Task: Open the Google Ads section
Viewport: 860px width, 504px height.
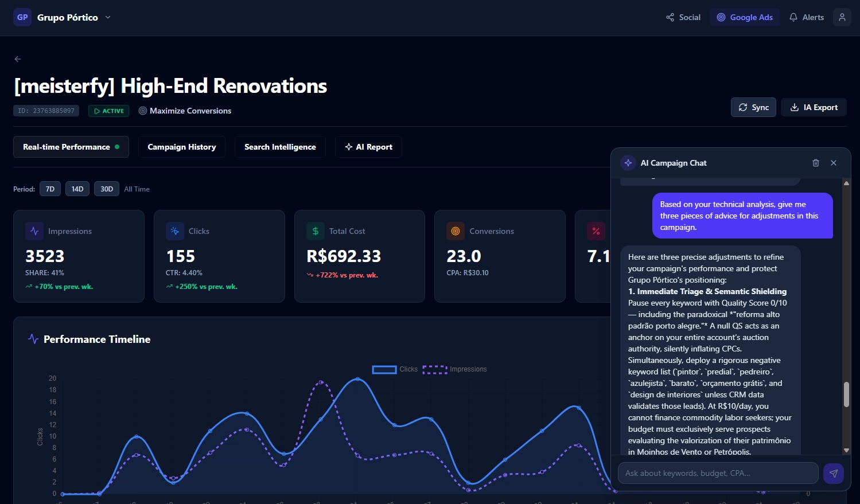Action: coord(745,17)
